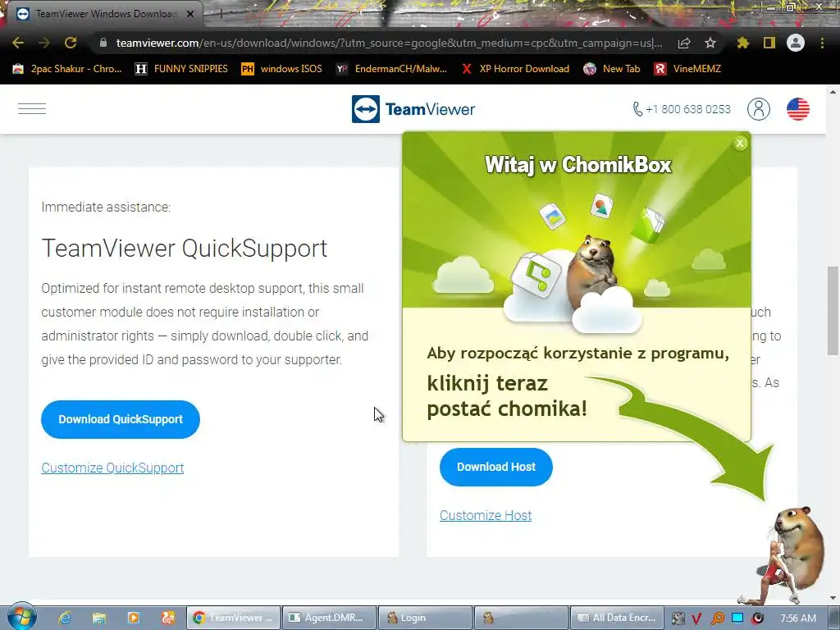Click the blue monitor tray icon

737,618
